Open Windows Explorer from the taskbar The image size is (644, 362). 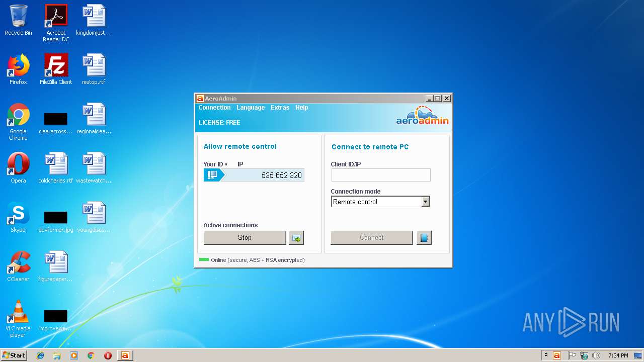(57, 355)
